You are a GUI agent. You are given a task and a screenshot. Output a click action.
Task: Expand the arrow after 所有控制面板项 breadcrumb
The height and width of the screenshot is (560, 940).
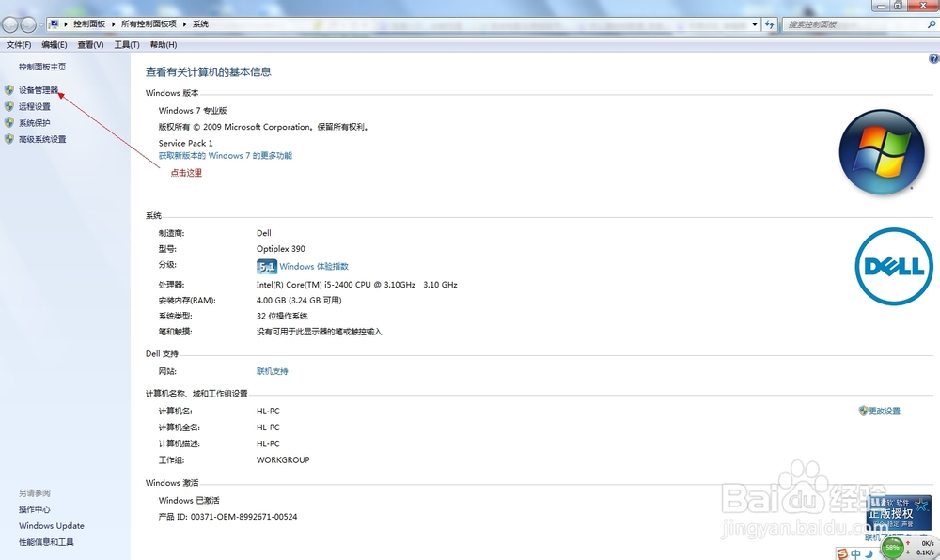point(184,23)
